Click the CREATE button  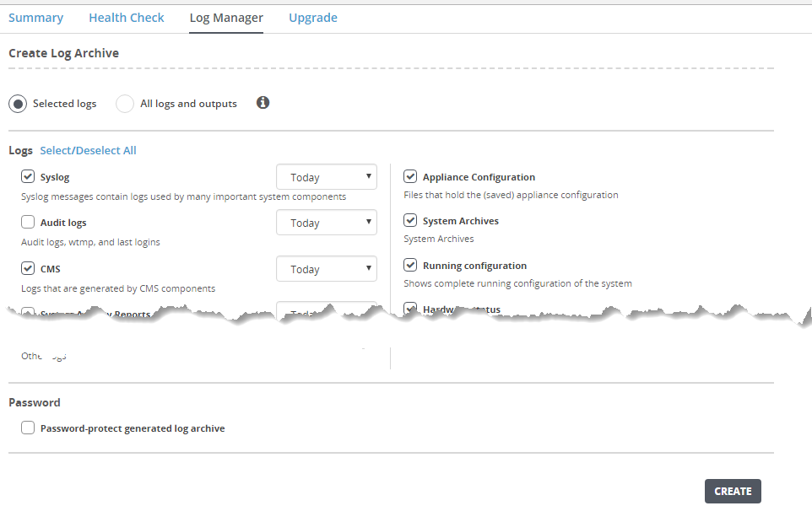(733, 491)
